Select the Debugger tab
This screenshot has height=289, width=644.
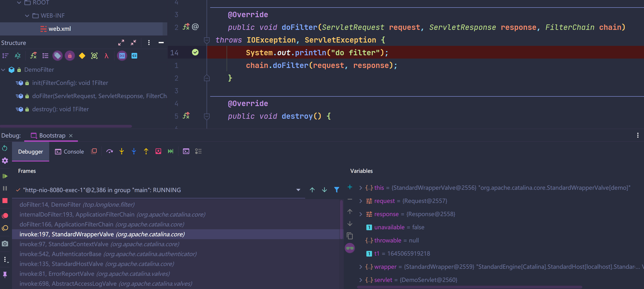pos(31,152)
